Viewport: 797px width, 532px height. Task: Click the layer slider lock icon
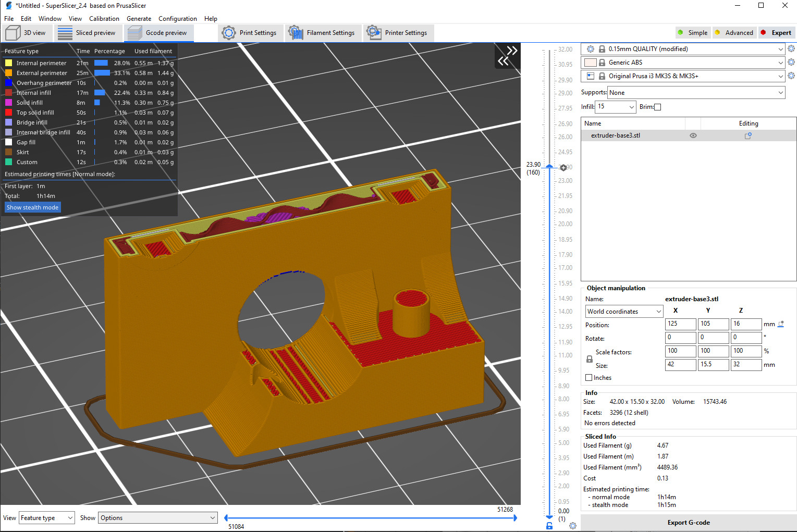point(549,526)
